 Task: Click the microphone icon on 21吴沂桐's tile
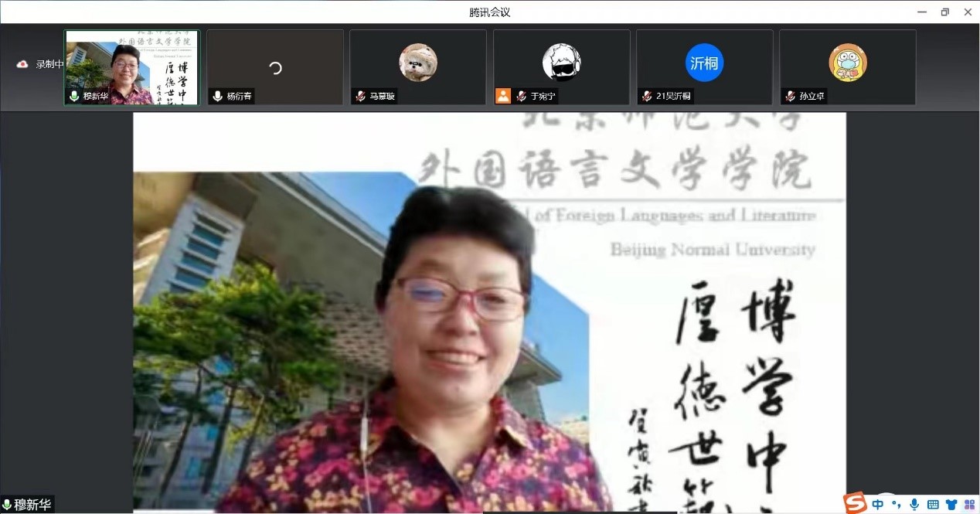pyautogui.click(x=646, y=97)
